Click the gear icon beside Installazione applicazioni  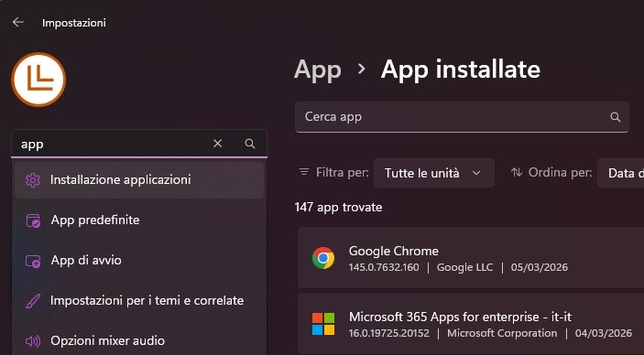pyautogui.click(x=33, y=180)
